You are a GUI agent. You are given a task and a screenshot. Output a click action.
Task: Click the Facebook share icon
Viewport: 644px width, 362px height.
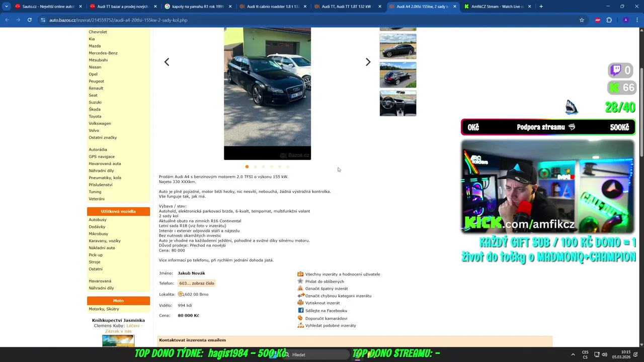tap(300, 310)
